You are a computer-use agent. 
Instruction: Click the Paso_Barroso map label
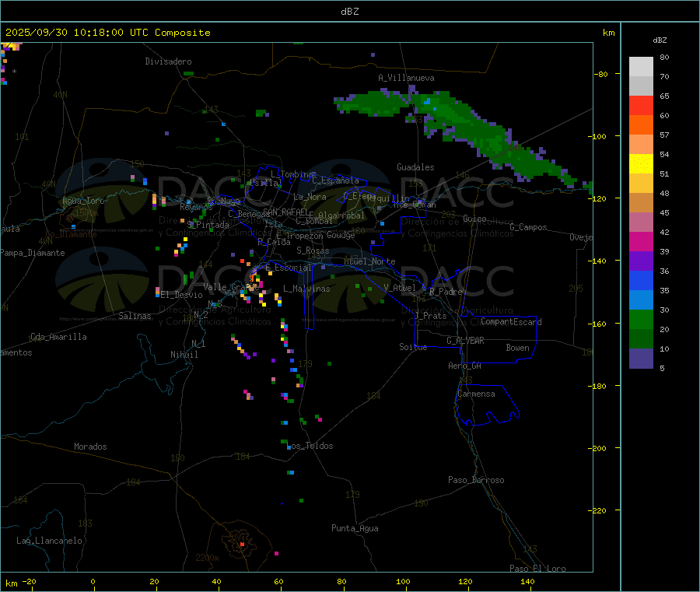coord(476,480)
